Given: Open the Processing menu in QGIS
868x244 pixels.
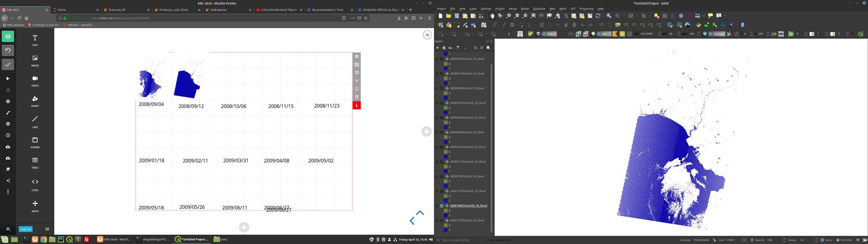Looking at the screenshot, I should (586, 9).
